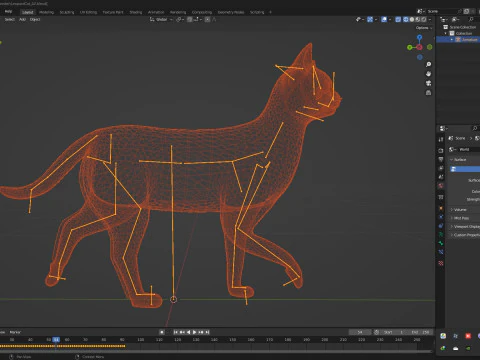Open the World properties tab icon

441,186
